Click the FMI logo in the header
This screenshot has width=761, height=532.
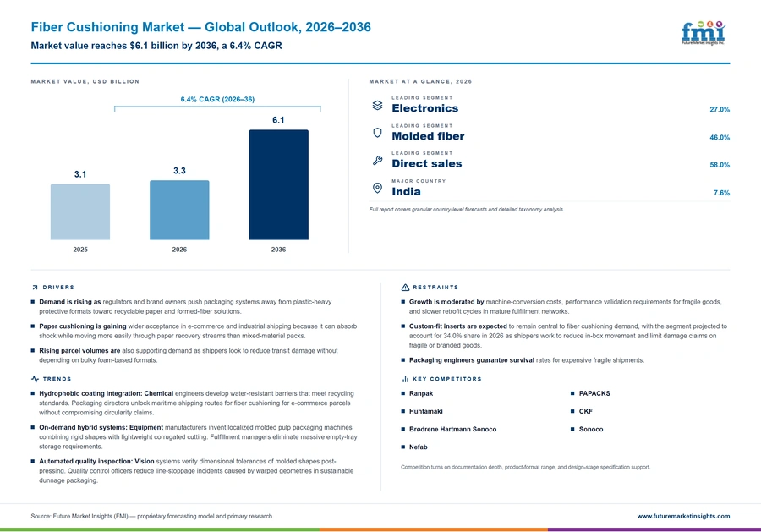704,33
